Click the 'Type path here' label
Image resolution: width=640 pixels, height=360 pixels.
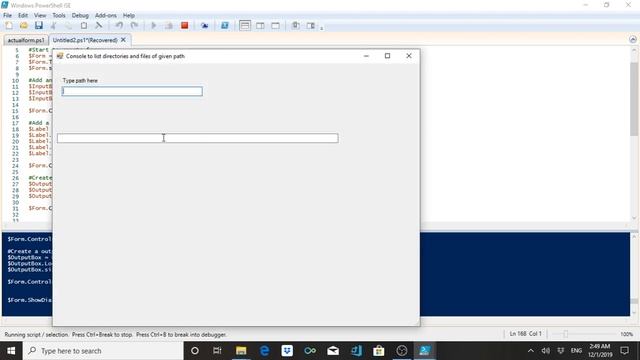point(80,80)
